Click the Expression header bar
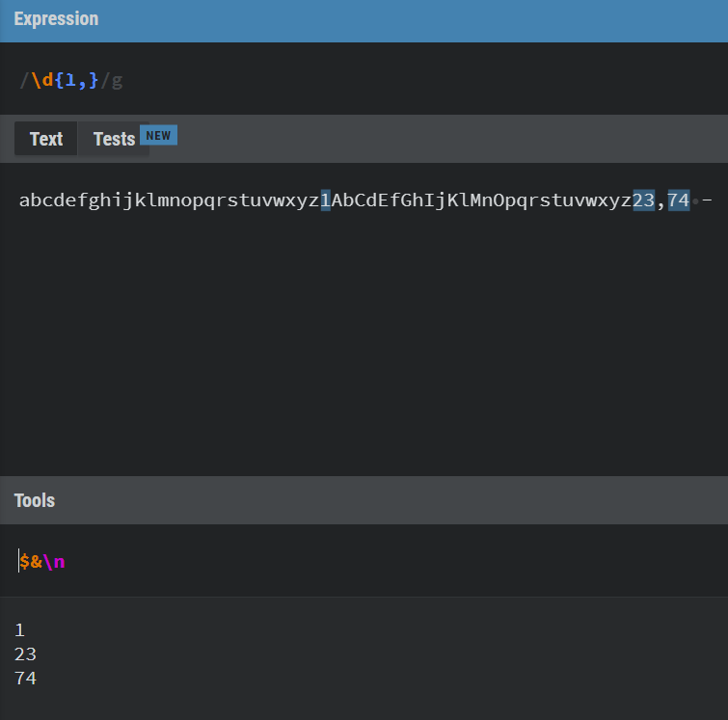The image size is (728, 720). click(364, 20)
